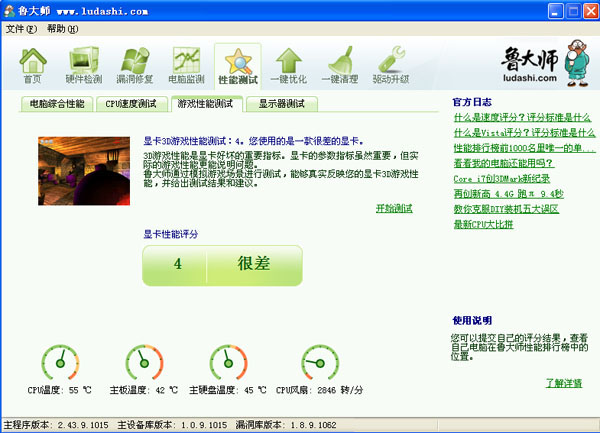This screenshot has width=600, height=433.
Task: Maximize the 鲁大师 window
Action: pos(573,11)
